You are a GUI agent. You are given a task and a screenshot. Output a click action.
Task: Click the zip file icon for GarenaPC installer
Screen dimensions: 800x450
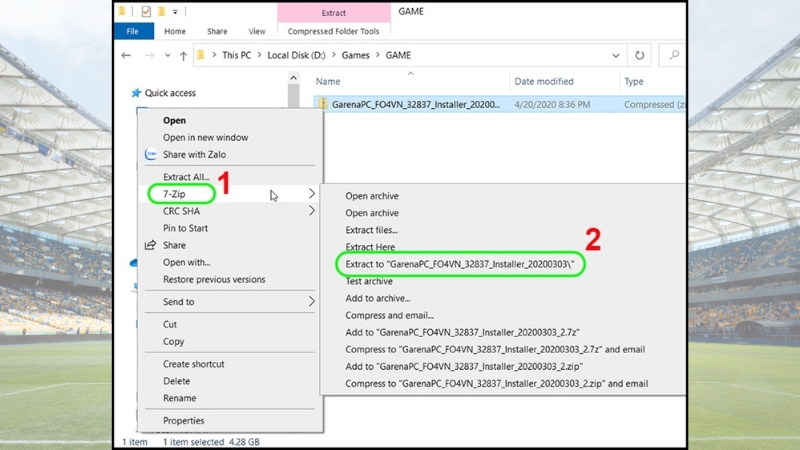pos(323,104)
